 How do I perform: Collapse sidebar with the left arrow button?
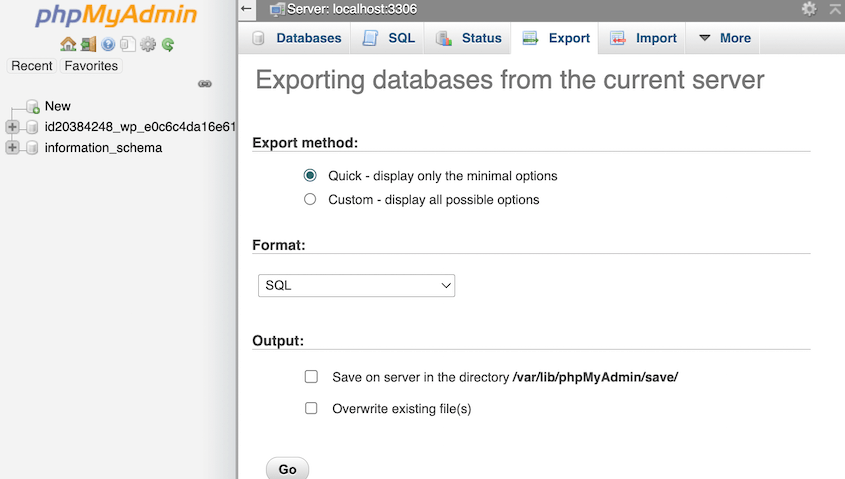point(246,9)
